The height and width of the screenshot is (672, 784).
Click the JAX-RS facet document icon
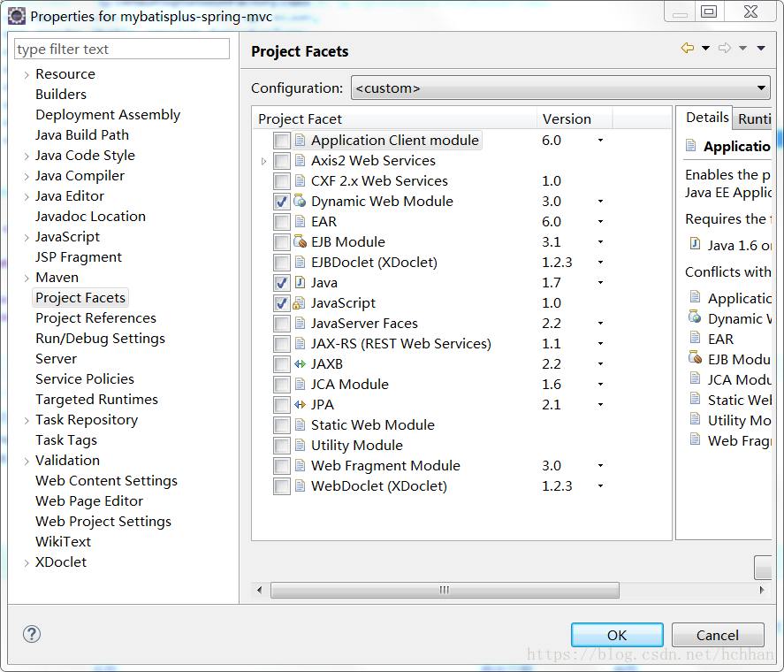point(300,343)
